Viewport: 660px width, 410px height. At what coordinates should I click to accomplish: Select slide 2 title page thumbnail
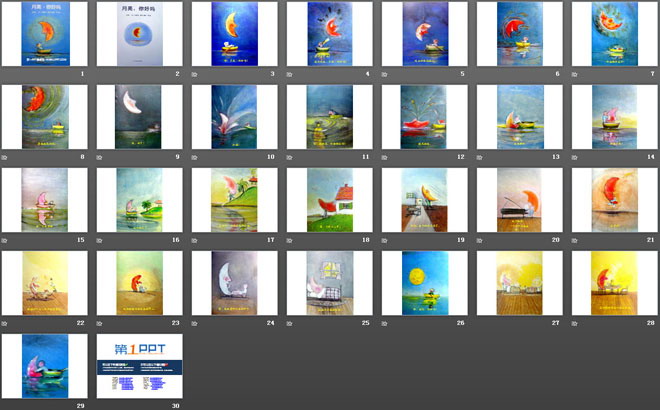point(140,34)
